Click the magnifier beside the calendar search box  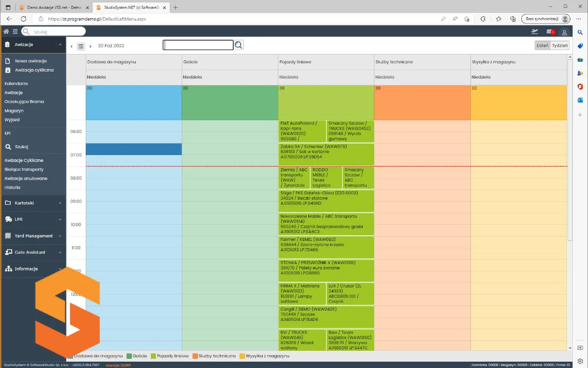(x=239, y=45)
